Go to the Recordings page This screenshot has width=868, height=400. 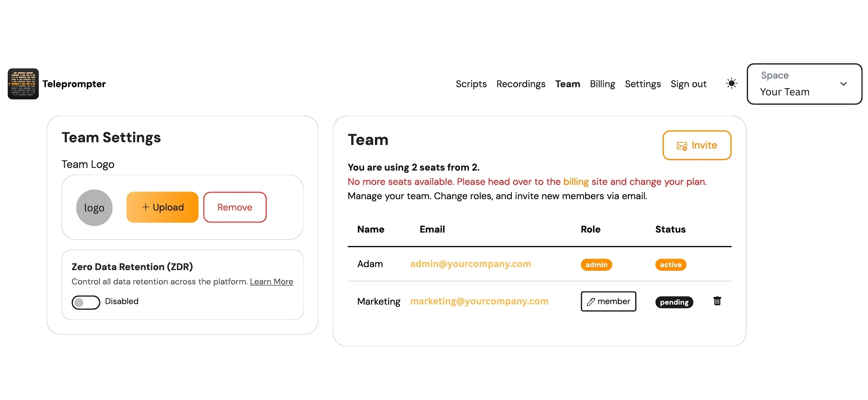[x=521, y=84]
